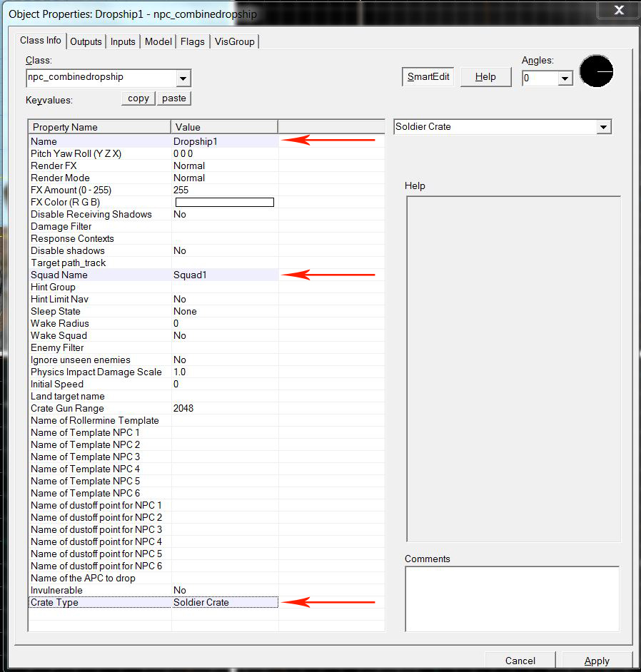This screenshot has height=672, width=641.
Task: Select Name of dustoff point for NPC 6
Action: [153, 566]
